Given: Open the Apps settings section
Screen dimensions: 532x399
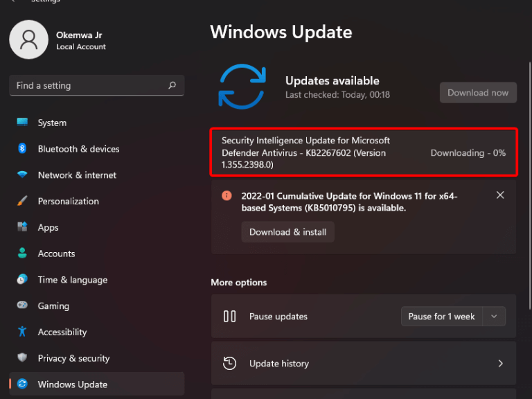Looking at the screenshot, I should 97,227.
